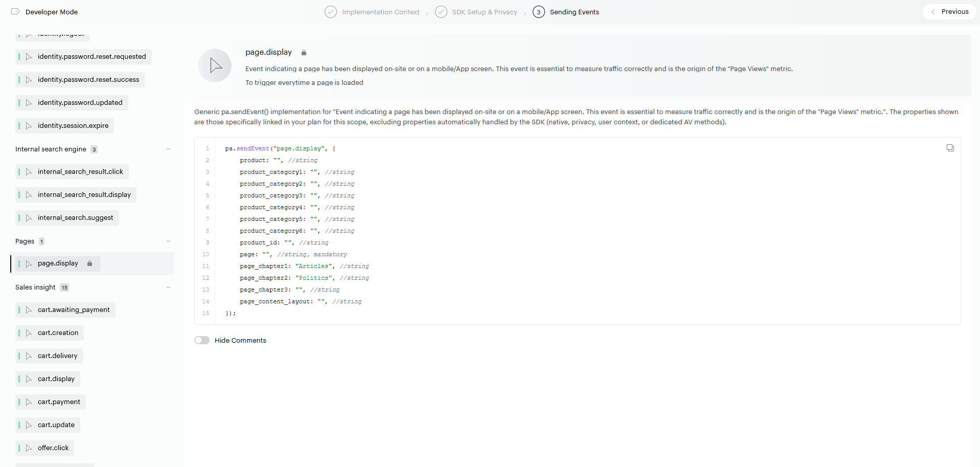Collapse the Sales insight section
980x467 pixels.
coord(168,287)
